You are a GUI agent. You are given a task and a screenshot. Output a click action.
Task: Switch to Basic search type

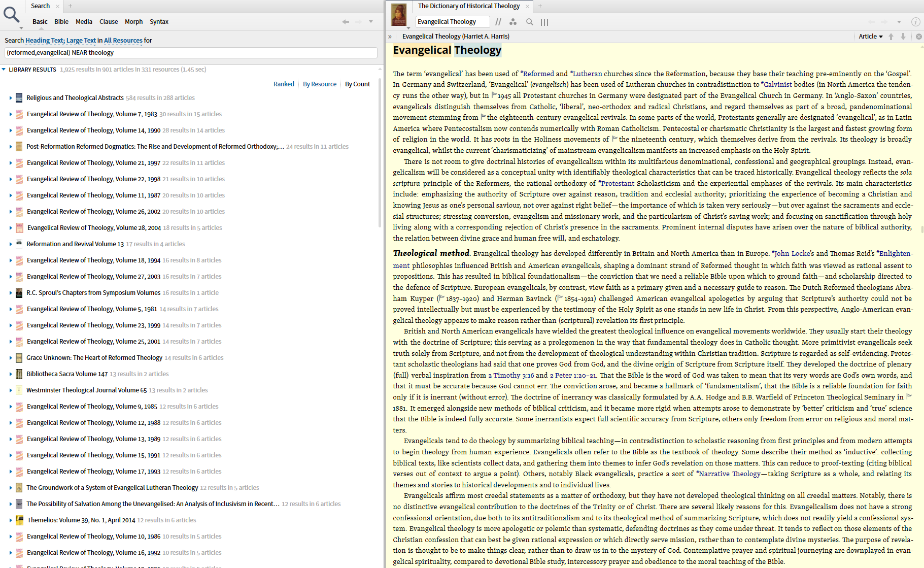[x=40, y=22]
